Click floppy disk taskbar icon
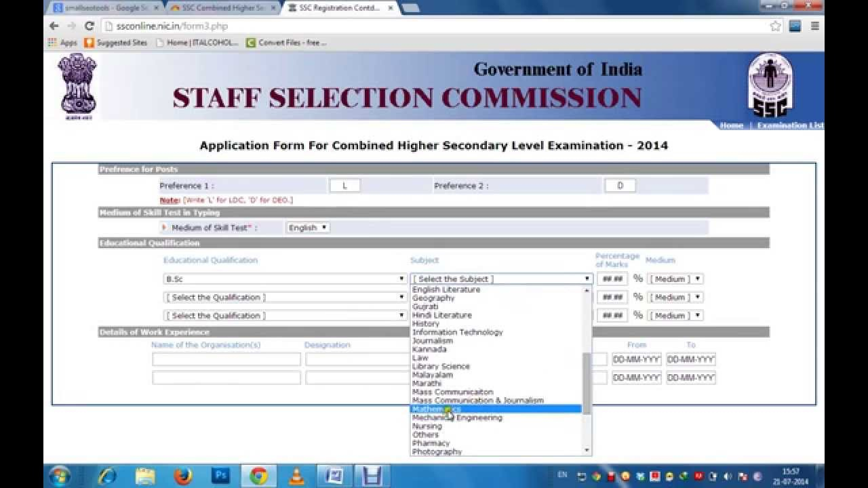 click(372, 476)
